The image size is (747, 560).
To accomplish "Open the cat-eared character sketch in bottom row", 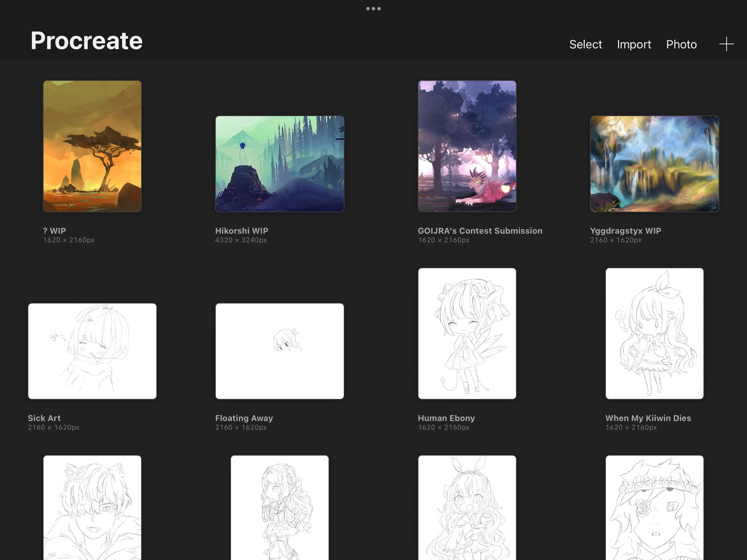I will coord(92,508).
